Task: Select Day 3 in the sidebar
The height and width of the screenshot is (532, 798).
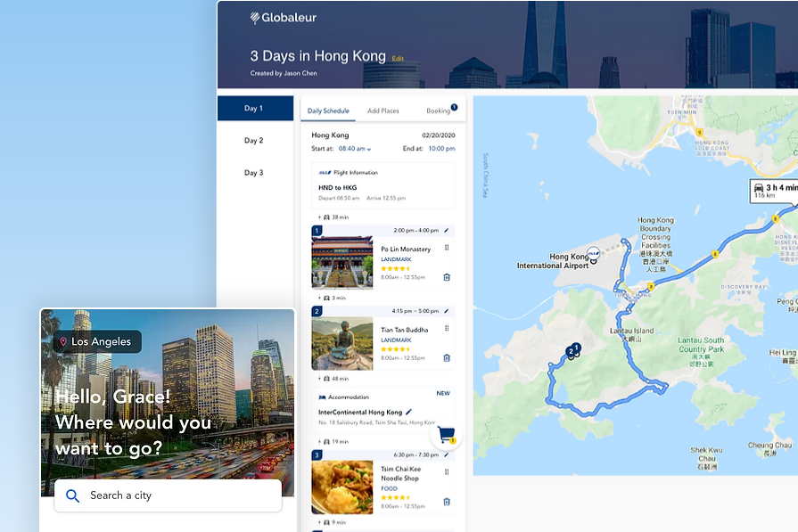Action: coord(254,173)
